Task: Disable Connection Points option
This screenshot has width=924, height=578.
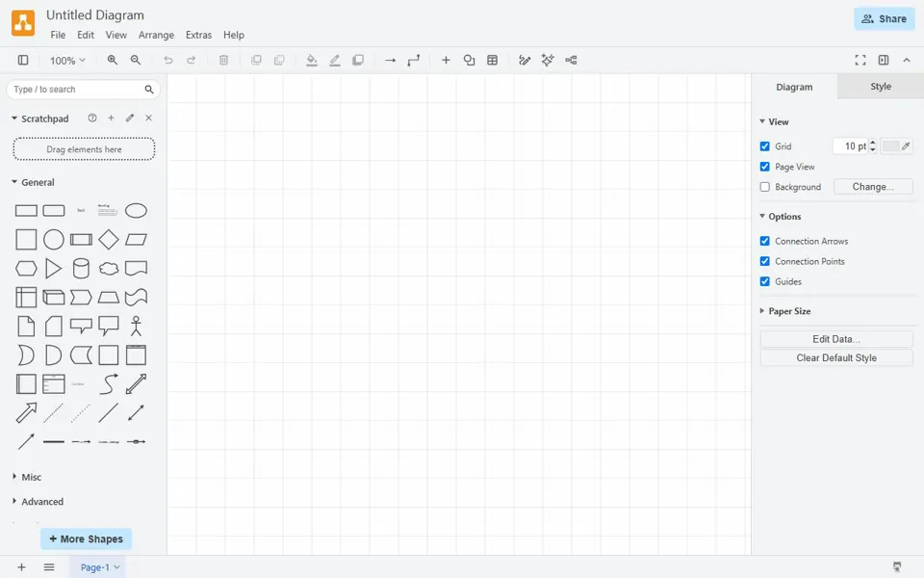Action: (x=765, y=261)
